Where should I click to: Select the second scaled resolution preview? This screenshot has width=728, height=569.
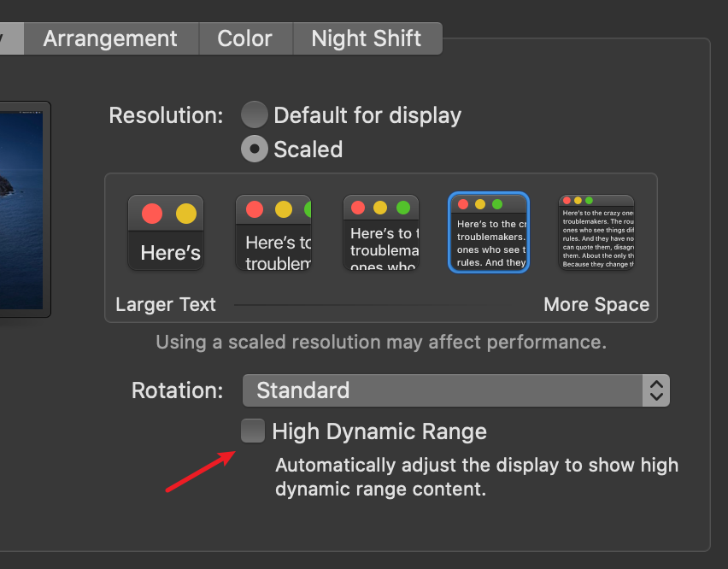[273, 232]
